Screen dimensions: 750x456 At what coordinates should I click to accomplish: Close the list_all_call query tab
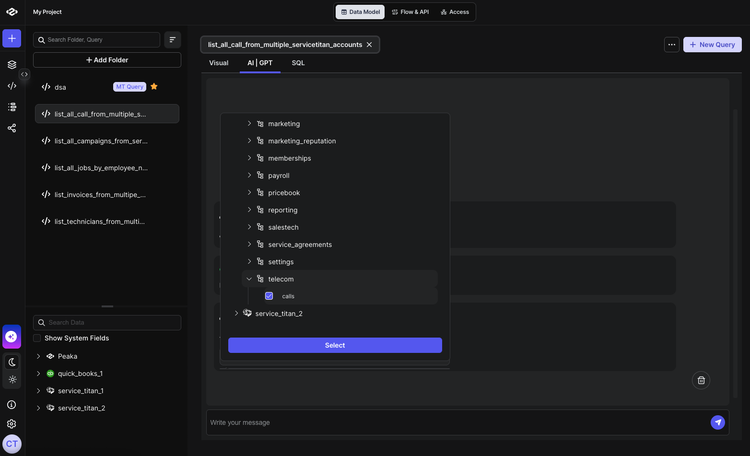369,45
